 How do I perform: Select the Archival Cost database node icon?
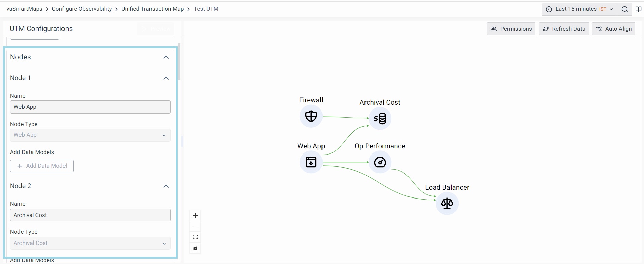point(380,118)
